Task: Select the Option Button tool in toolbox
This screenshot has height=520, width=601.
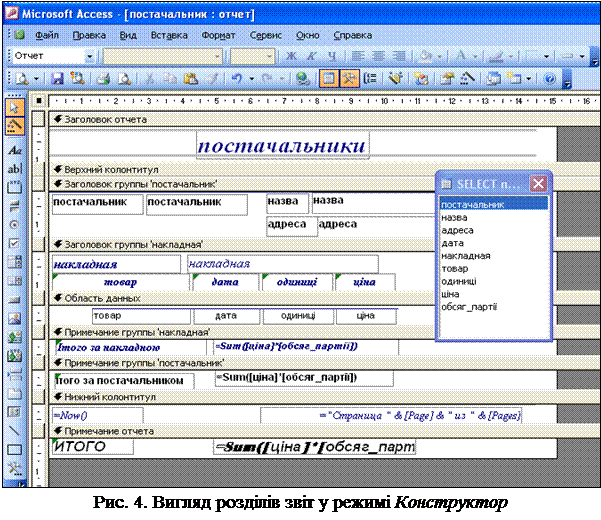Action: pos(15,225)
